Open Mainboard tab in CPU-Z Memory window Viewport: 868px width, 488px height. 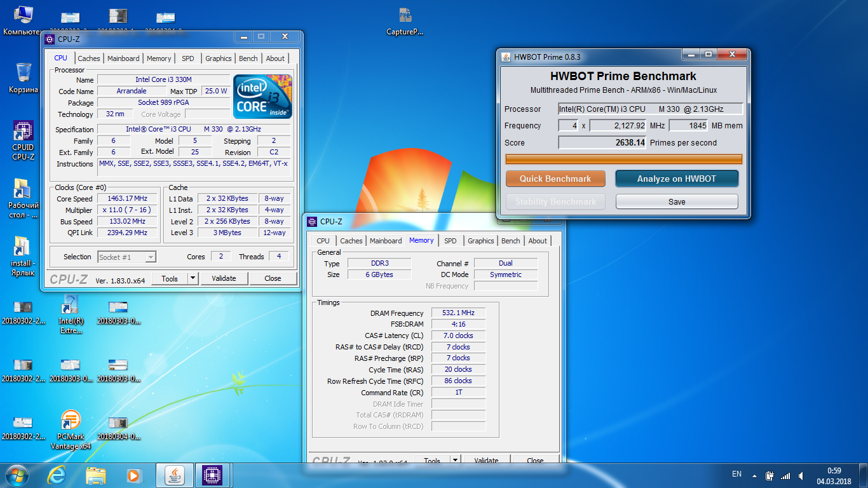click(x=386, y=241)
